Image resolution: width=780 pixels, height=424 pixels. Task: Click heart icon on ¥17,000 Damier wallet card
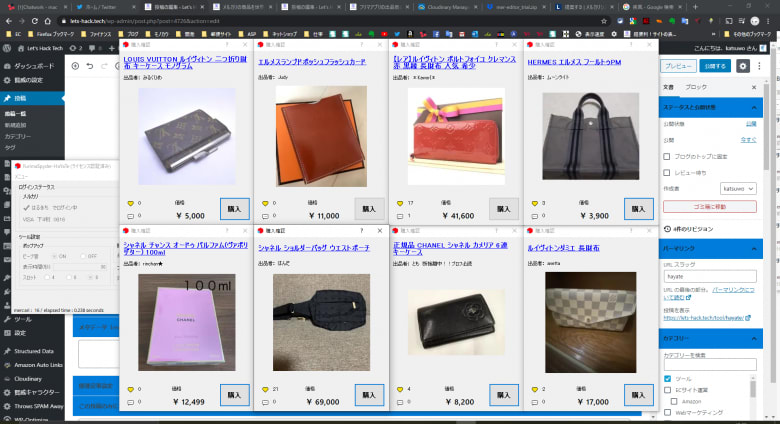pyautogui.click(x=535, y=389)
